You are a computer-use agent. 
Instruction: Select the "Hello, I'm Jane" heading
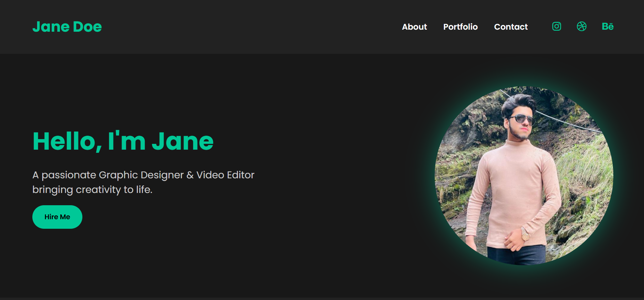(123, 141)
